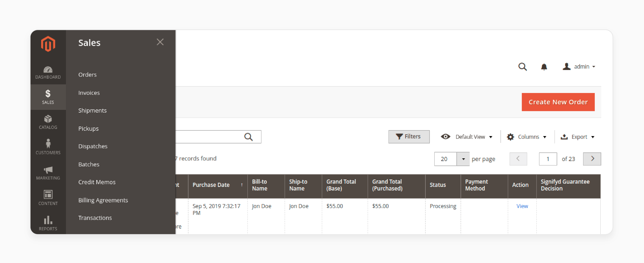Screen dimensions: 644x263
Task: Click the global search magnifier icon
Action: point(522,67)
